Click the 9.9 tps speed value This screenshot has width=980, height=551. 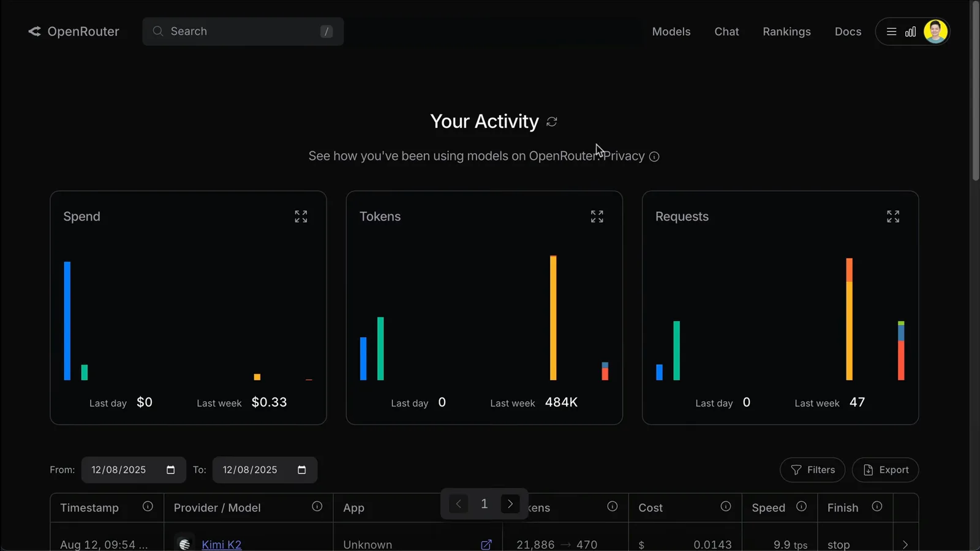[x=790, y=544]
